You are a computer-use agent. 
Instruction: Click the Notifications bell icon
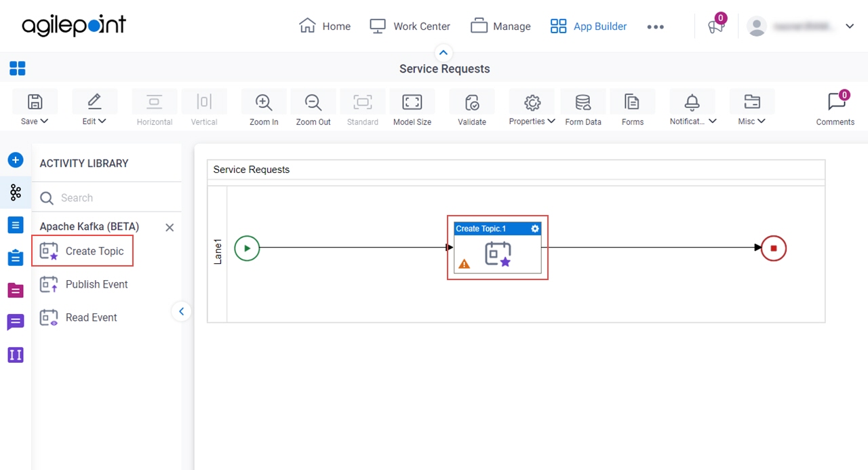click(692, 102)
